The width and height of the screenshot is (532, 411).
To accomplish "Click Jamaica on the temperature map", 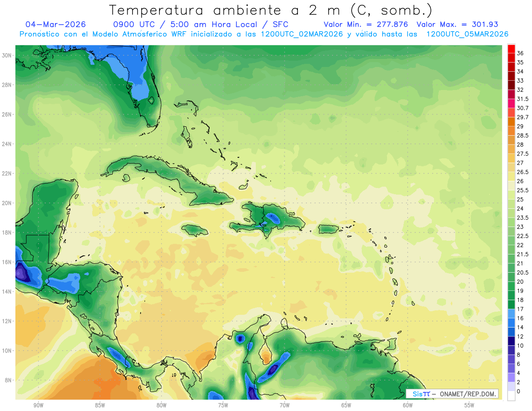I will click(195, 230).
